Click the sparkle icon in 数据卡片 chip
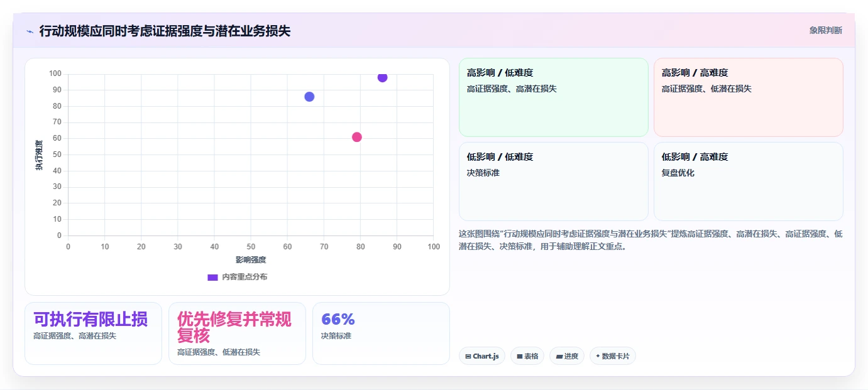The width and height of the screenshot is (868, 390). 598,356
